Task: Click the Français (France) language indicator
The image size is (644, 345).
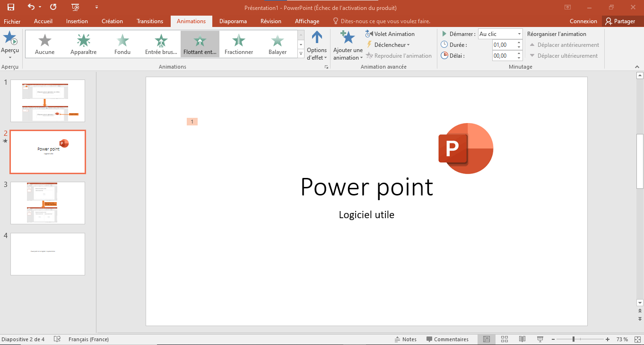Action: point(88,339)
